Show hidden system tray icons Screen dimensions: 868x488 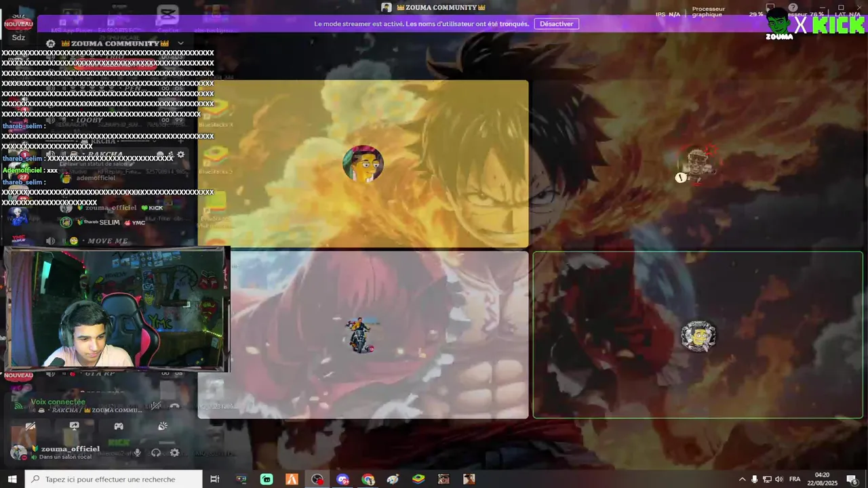(742, 479)
